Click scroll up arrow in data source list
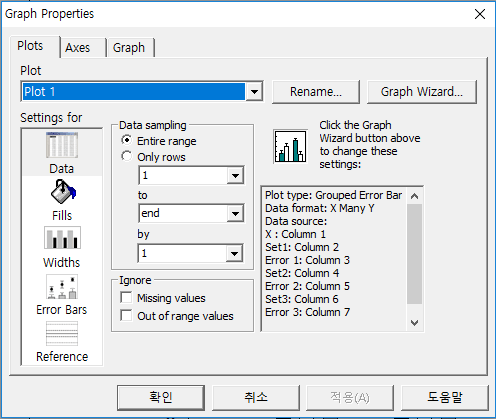Image resolution: width=496 pixels, height=419 pixels. [414, 196]
